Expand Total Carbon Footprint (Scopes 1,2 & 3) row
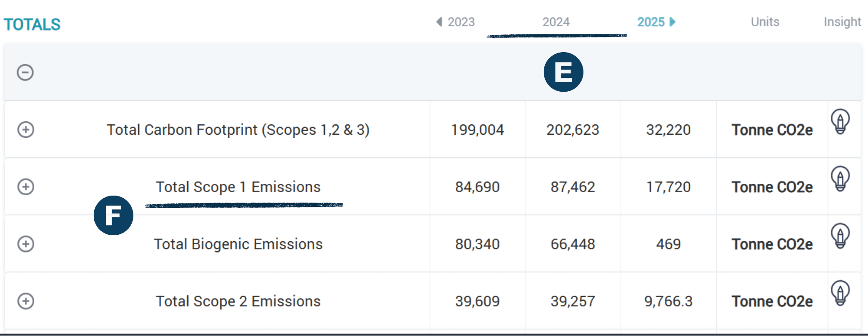The image size is (868, 336). (x=26, y=130)
